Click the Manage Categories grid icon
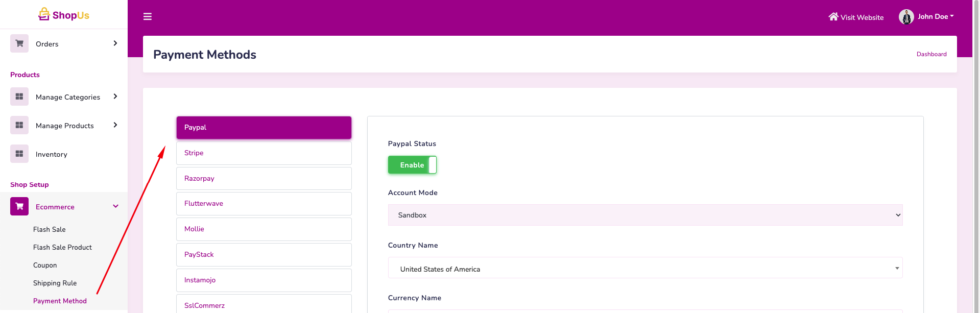This screenshot has width=980, height=313. pos(19,97)
